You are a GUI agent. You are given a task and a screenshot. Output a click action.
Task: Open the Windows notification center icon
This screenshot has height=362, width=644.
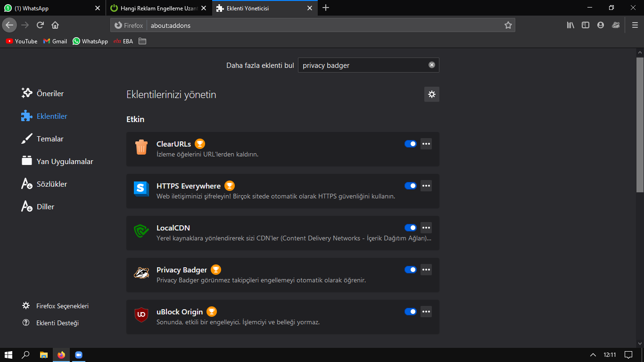tap(628, 355)
